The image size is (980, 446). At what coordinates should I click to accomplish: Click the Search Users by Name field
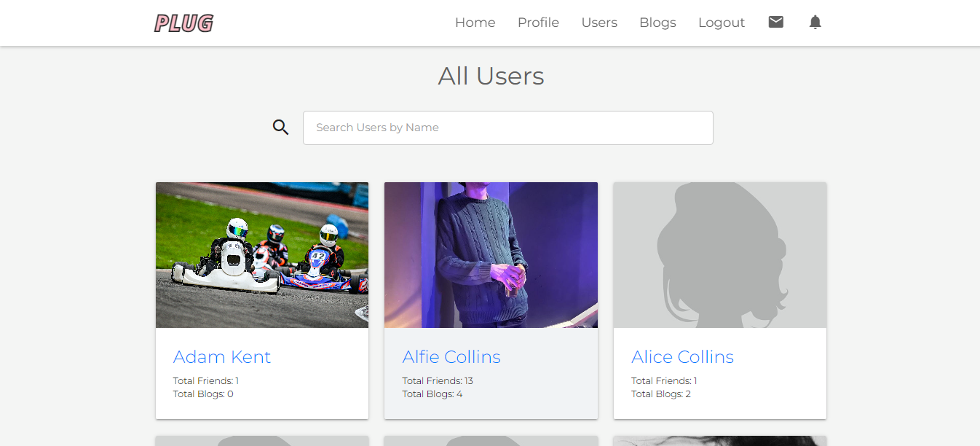[507, 127]
